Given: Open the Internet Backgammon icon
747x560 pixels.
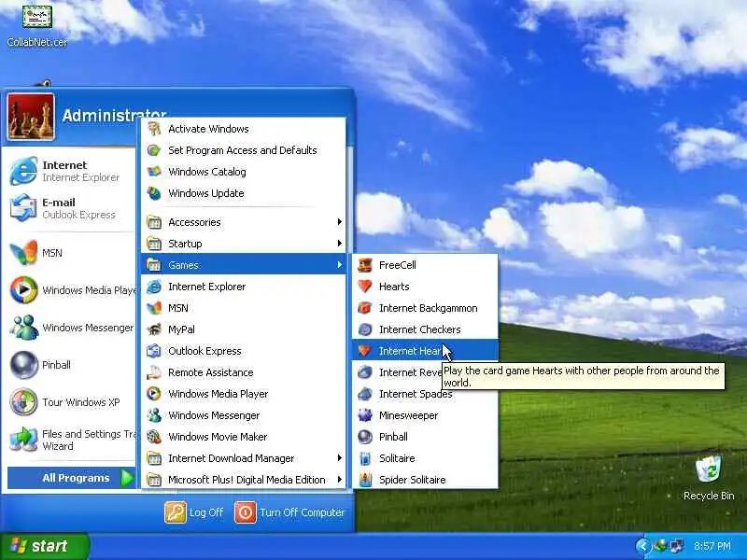Looking at the screenshot, I should [365, 308].
